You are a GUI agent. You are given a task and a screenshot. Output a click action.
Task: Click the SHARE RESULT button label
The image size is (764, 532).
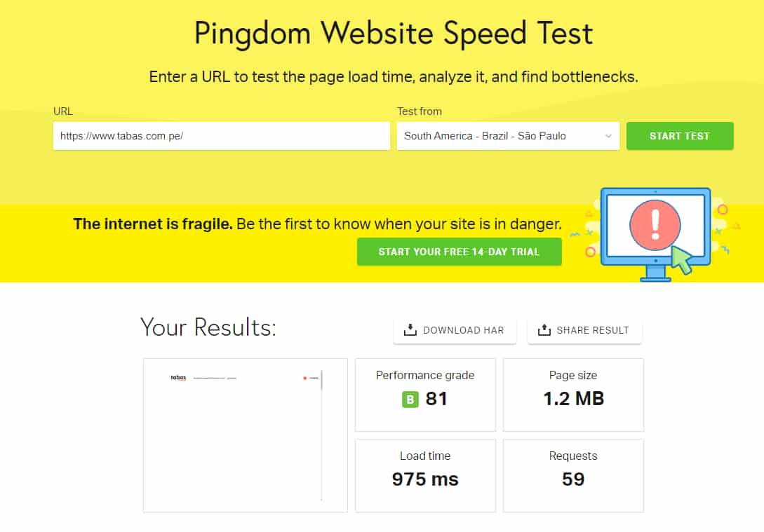click(592, 330)
